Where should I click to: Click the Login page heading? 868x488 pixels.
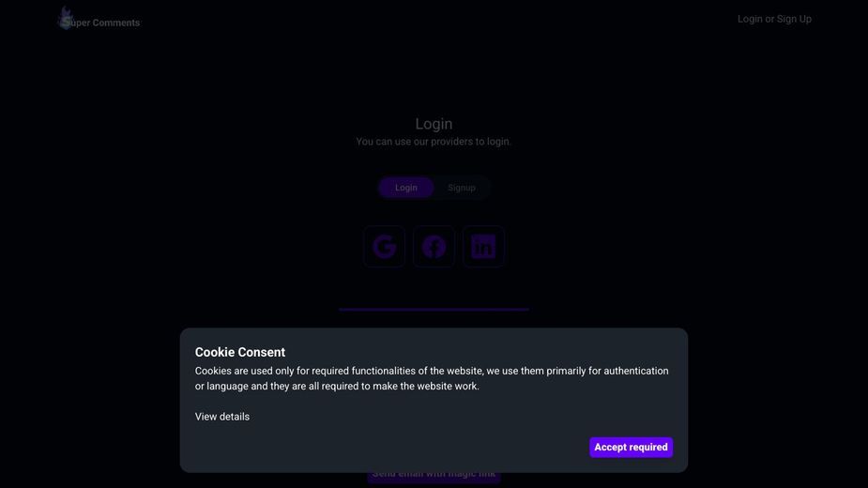[434, 124]
